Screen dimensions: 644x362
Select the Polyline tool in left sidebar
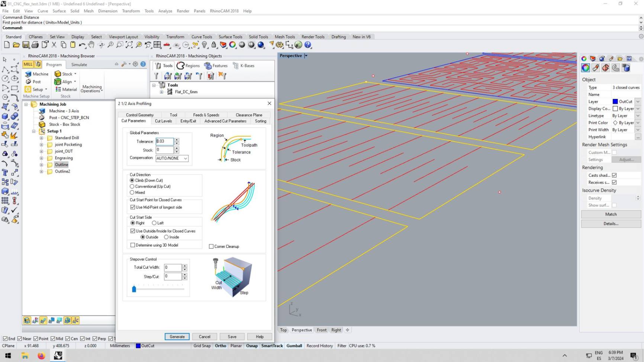click(x=5, y=69)
